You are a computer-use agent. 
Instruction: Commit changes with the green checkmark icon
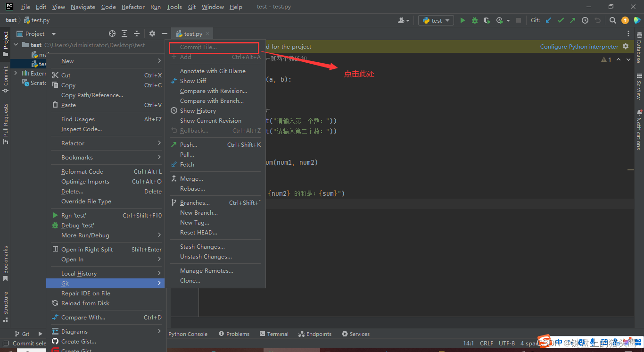[560, 20]
